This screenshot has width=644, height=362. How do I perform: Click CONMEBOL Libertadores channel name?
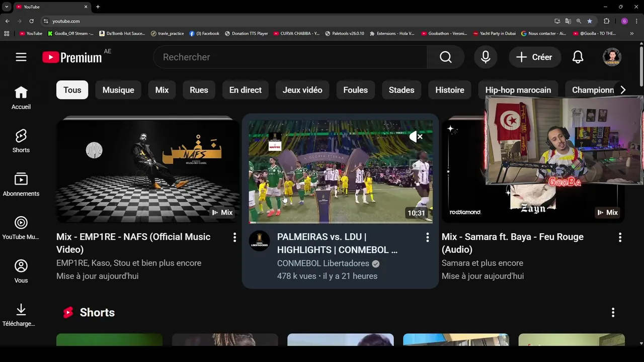(323, 263)
